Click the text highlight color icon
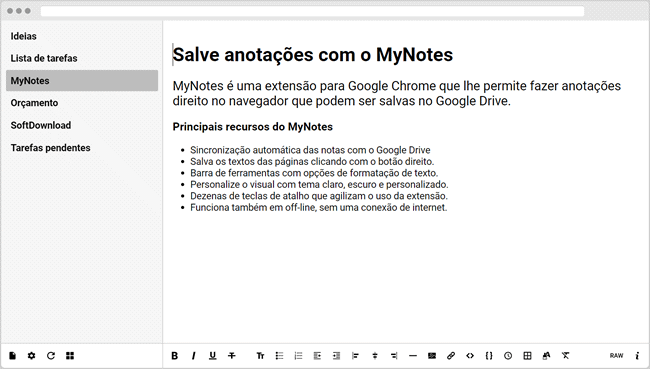This screenshot has width=650, height=369. [x=546, y=356]
